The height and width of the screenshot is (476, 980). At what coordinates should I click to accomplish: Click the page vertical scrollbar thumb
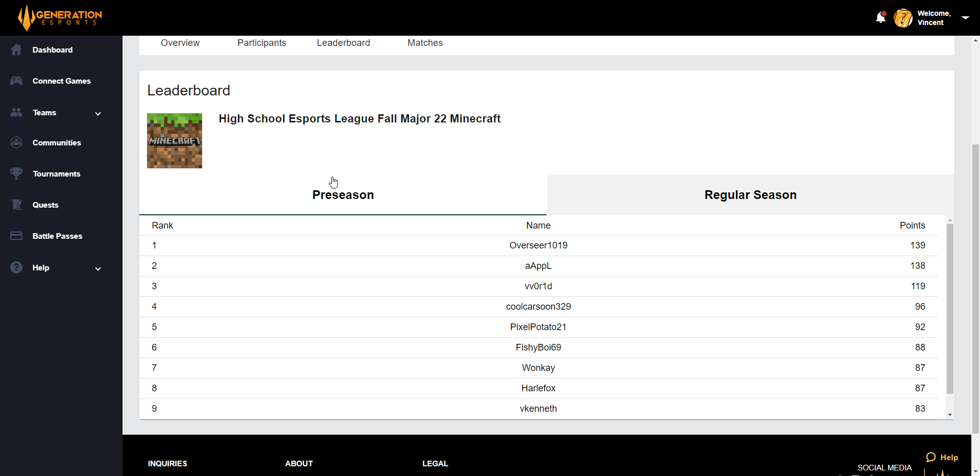click(975, 289)
